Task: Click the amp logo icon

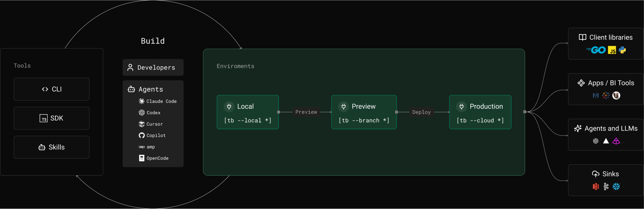Action: tap(142, 147)
